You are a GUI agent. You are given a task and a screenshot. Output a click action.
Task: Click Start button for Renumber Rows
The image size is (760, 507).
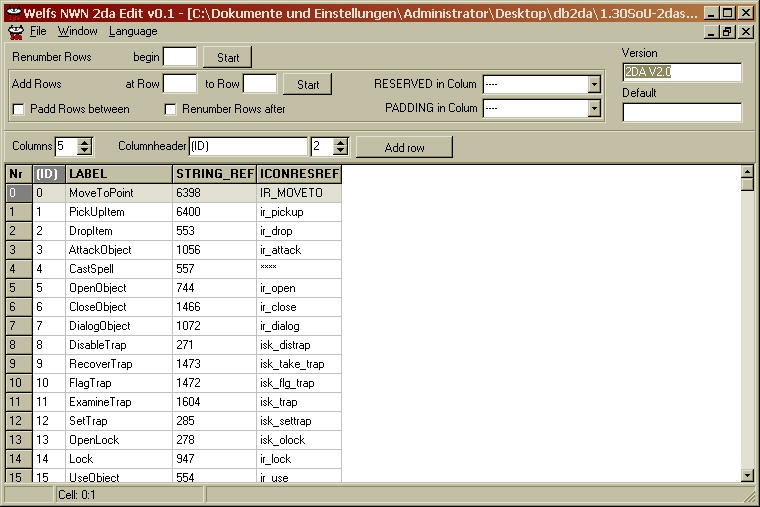pos(228,57)
